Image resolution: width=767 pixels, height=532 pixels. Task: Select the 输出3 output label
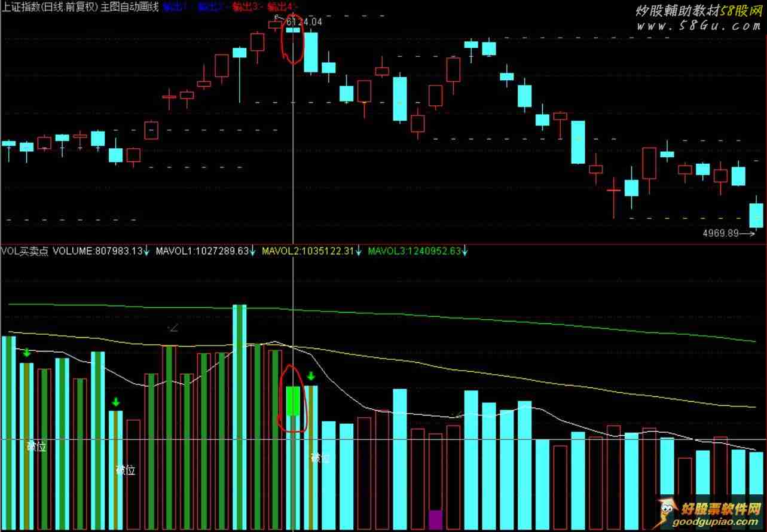tap(245, 7)
